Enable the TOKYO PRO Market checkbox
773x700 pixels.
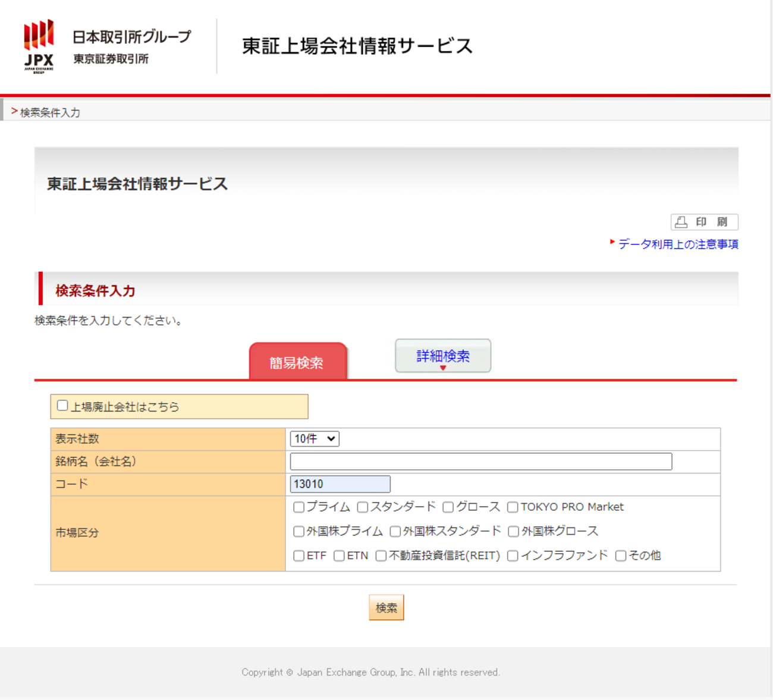click(512, 507)
